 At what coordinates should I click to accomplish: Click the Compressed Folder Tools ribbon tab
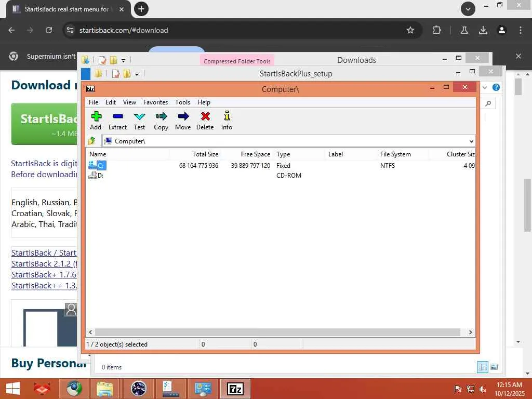point(237,61)
